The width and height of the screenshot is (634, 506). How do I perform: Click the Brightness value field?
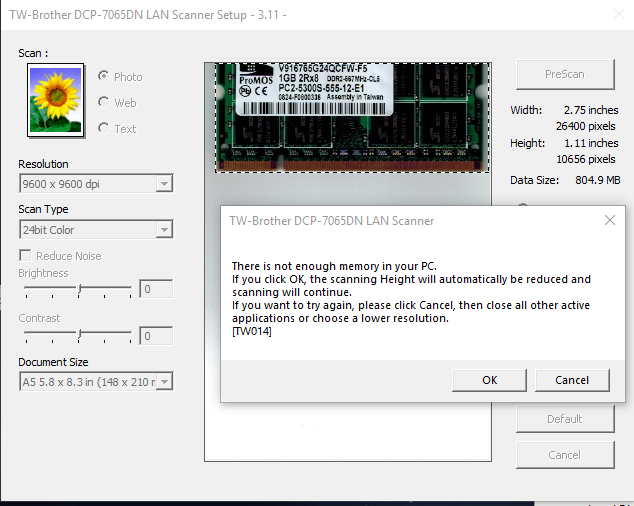click(156, 289)
